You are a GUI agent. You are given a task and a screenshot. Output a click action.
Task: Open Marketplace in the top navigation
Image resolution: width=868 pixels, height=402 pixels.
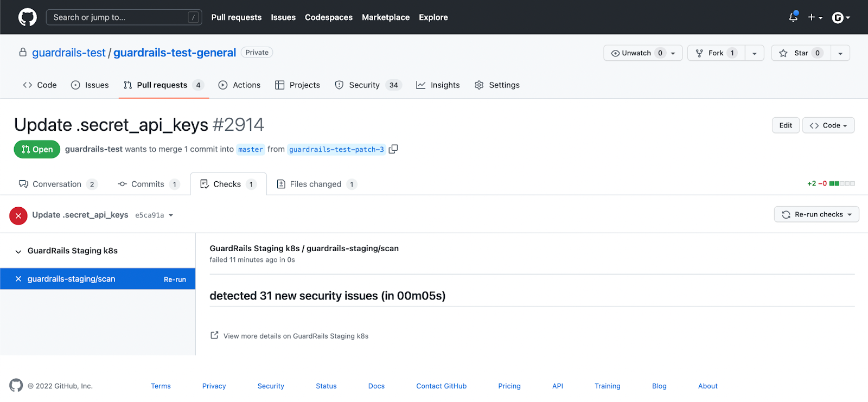pos(386,17)
